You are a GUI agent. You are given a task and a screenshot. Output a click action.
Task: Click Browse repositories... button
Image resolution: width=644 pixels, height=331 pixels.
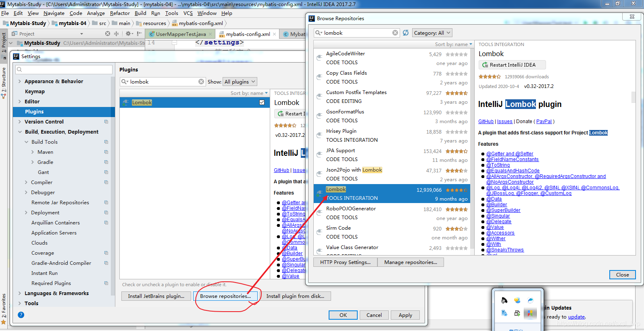[x=225, y=296]
